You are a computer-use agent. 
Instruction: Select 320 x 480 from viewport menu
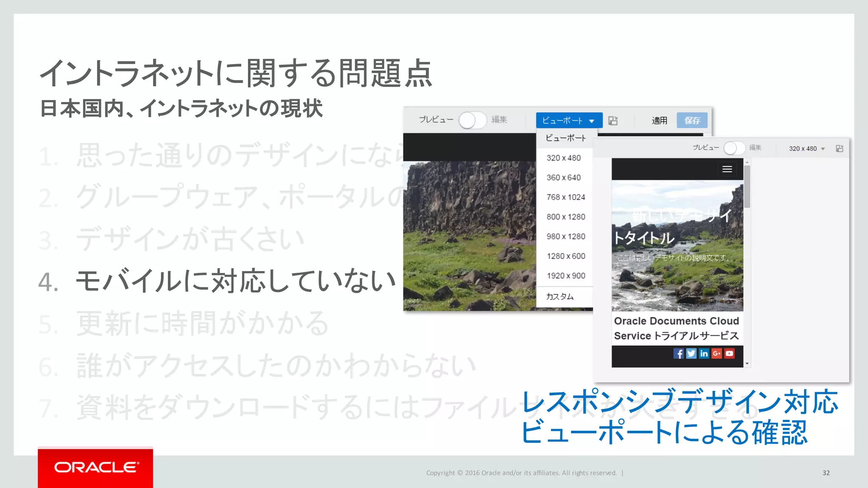coord(564,158)
